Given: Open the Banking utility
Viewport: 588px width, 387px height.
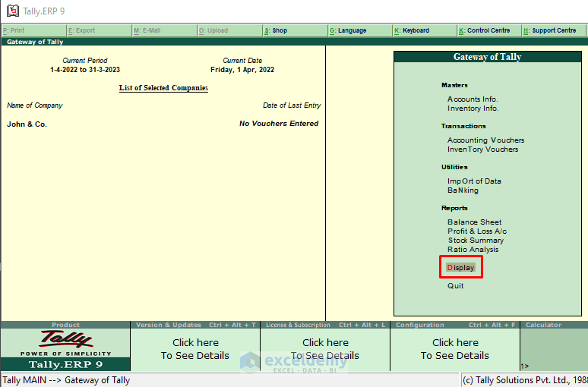Looking at the screenshot, I should 463,190.
